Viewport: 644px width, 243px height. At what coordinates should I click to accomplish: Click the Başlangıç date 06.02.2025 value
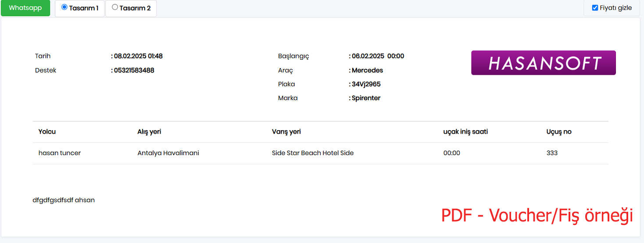368,56
